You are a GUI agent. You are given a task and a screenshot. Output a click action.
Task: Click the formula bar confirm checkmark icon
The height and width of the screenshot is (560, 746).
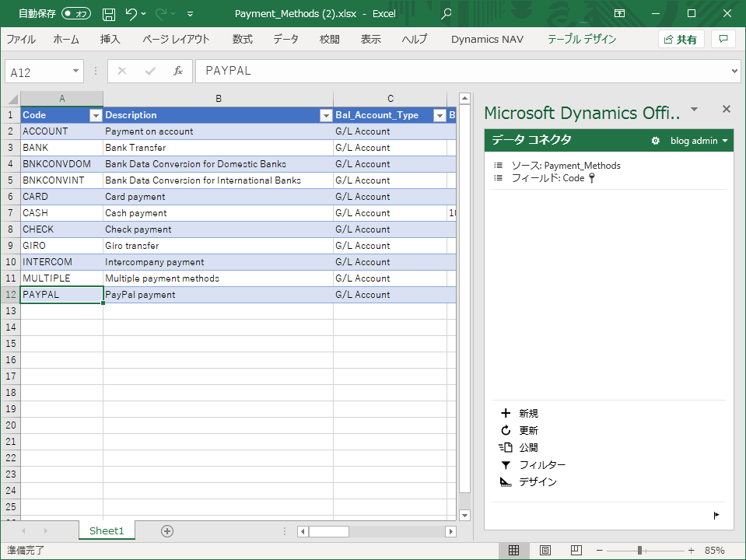[150, 71]
